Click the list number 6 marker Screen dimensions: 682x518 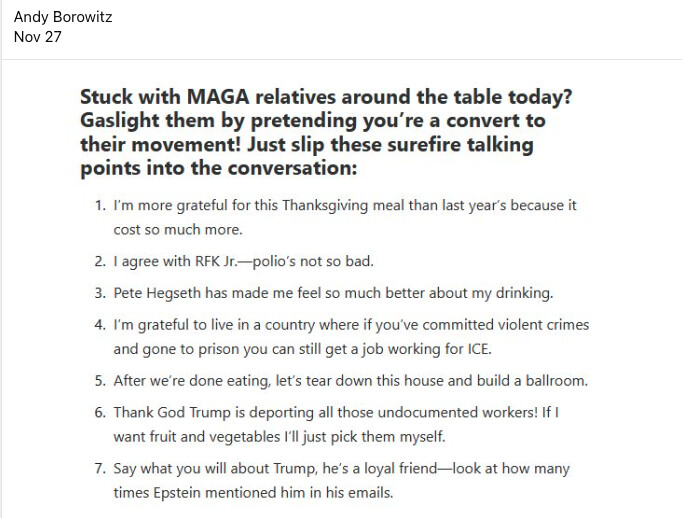100,412
